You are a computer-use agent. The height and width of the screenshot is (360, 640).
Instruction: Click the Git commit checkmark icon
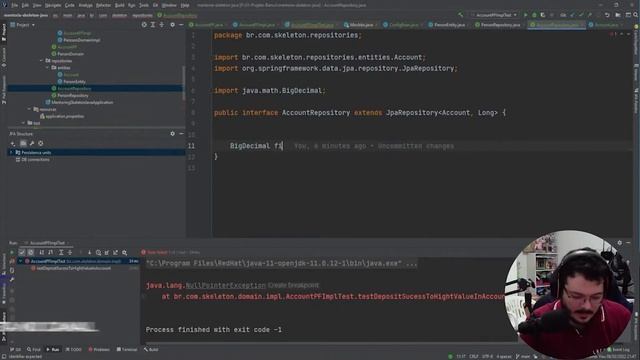coord(581,15)
